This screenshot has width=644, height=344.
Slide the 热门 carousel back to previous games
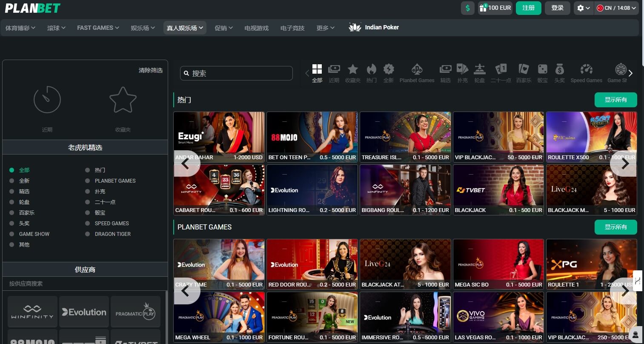pos(186,163)
